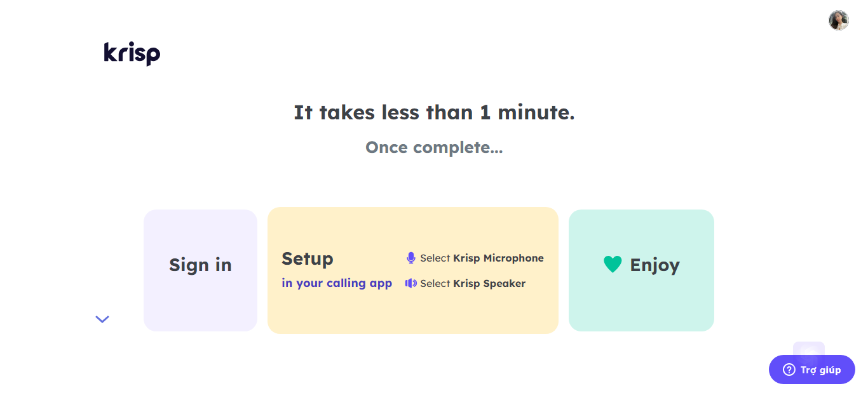Image resolution: width=868 pixels, height=393 pixels.
Task: Expand the down chevron arrow
Action: [102, 319]
